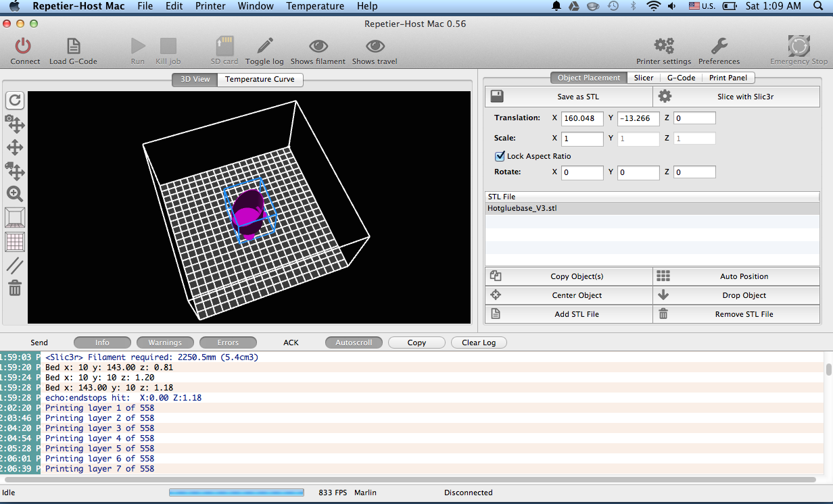Click the volume icon in menu bar
This screenshot has height=504, width=833.
(x=671, y=6)
